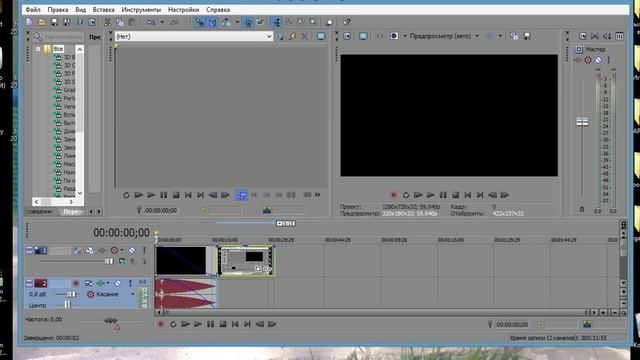
Task: Open the auto ripple mode dropdown arrow
Action: pyautogui.click(x=237, y=22)
